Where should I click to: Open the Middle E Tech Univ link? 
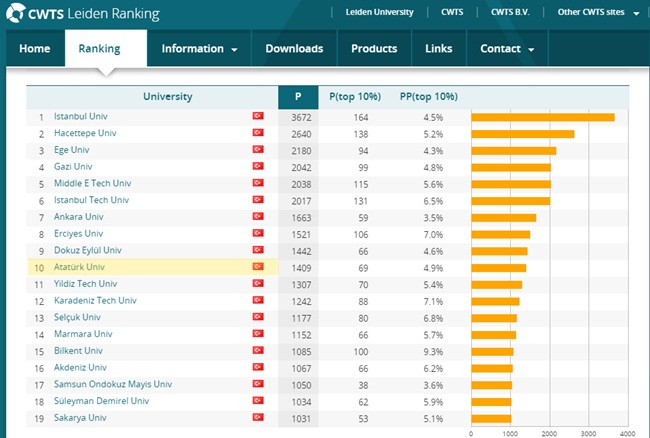[92, 183]
